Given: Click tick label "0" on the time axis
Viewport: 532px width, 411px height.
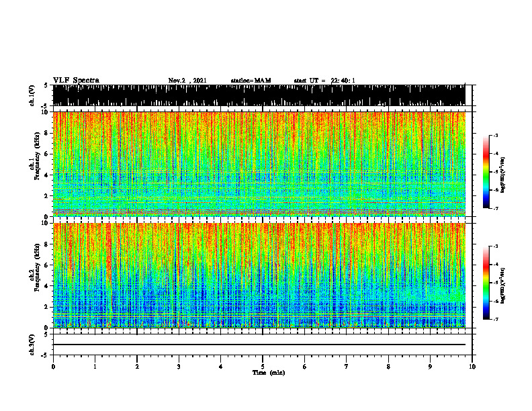Looking at the screenshot, I should (53, 367).
